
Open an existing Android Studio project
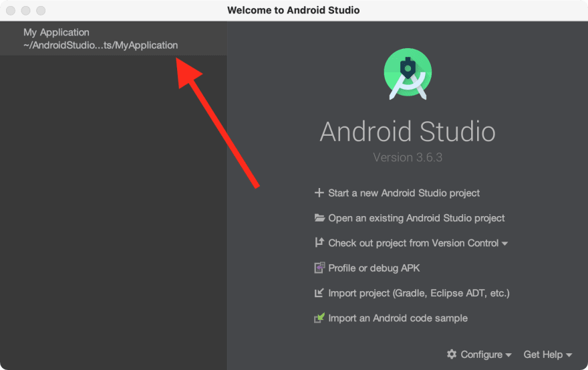pyautogui.click(x=416, y=218)
